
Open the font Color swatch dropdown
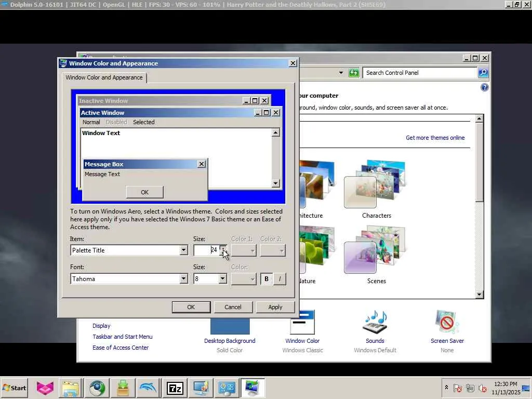[244, 279]
